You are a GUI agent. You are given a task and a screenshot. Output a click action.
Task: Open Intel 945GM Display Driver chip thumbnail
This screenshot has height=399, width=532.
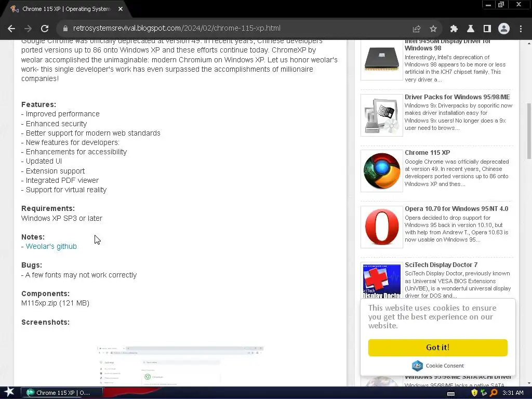382,60
